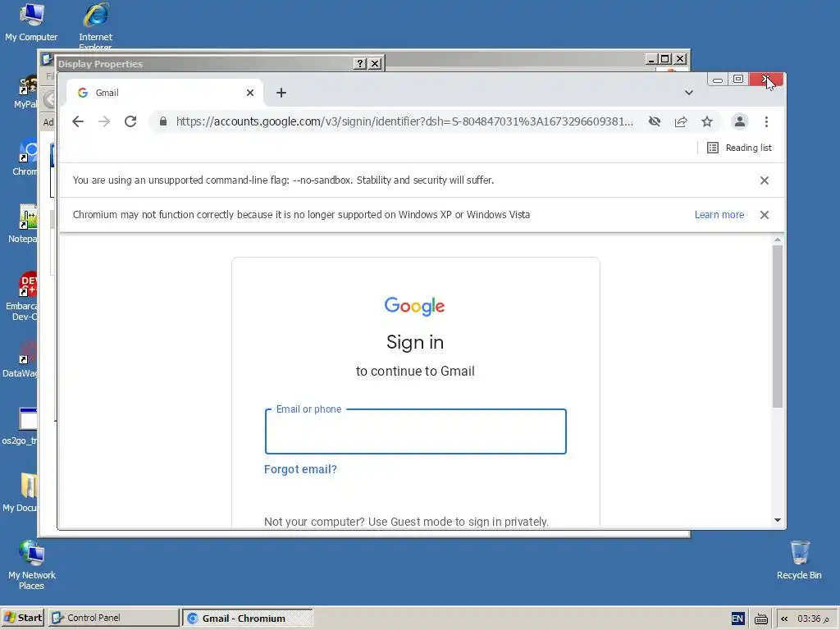840x630 pixels.
Task: Open the on-screen keyboard tray icon
Action: 760,619
